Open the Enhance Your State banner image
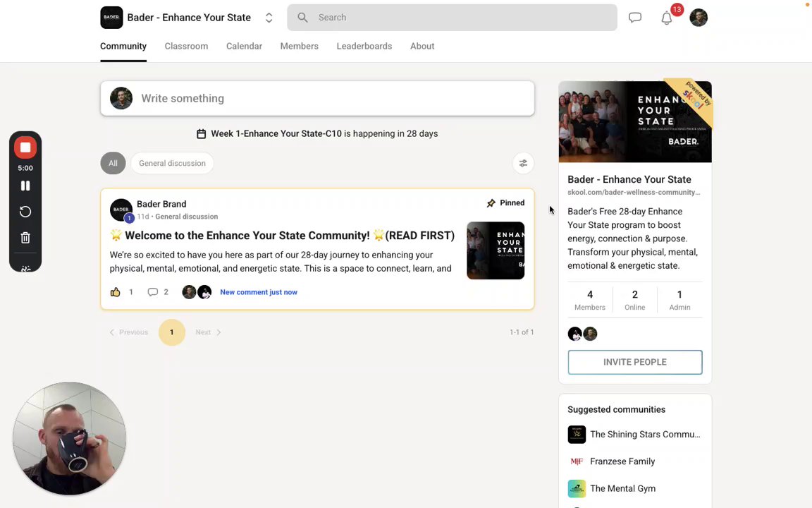Screen dimensions: 812x508 click(635, 122)
